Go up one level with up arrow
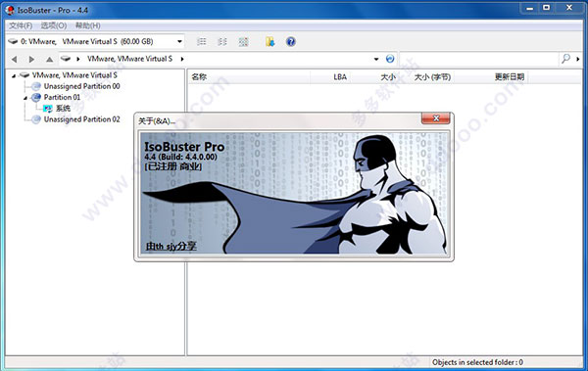Image resolution: width=588 pixels, height=371 pixels. (x=49, y=59)
